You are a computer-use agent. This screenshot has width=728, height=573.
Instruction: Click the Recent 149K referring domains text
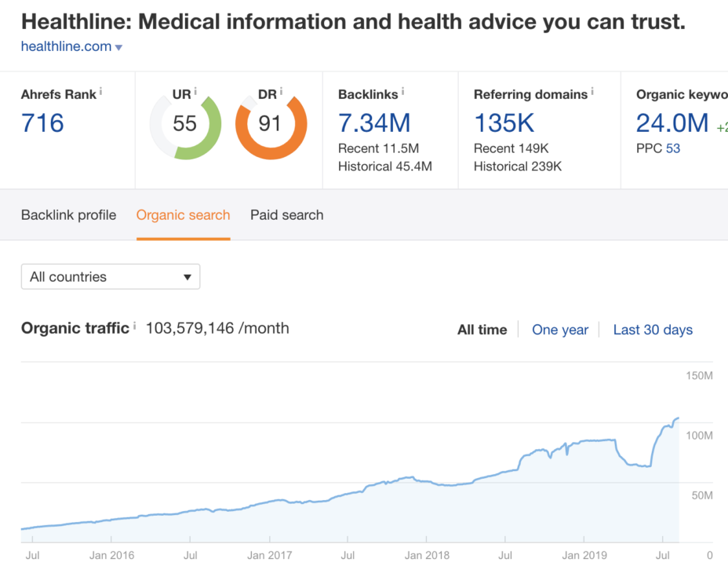[511, 148]
